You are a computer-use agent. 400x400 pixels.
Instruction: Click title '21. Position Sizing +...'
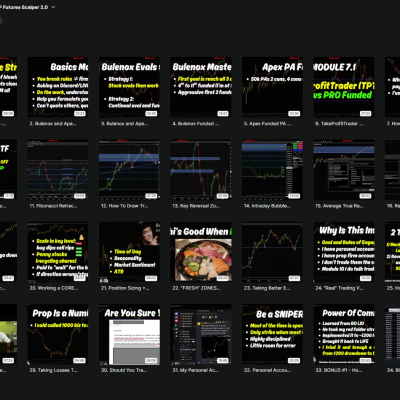125,288
